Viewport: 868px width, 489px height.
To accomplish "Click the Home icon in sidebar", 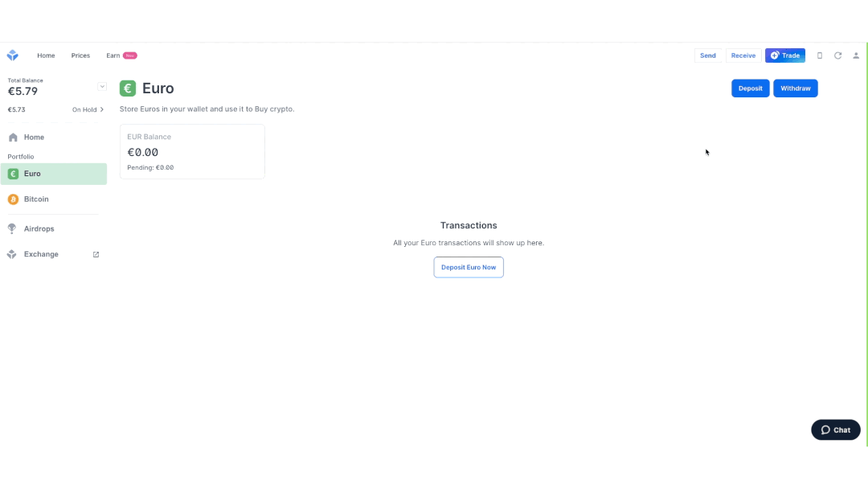I will [x=12, y=137].
